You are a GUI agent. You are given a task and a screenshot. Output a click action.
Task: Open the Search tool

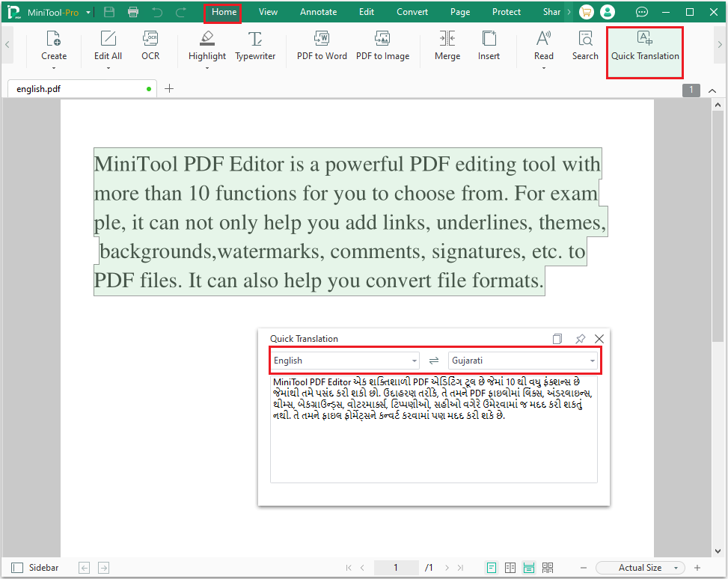585,46
